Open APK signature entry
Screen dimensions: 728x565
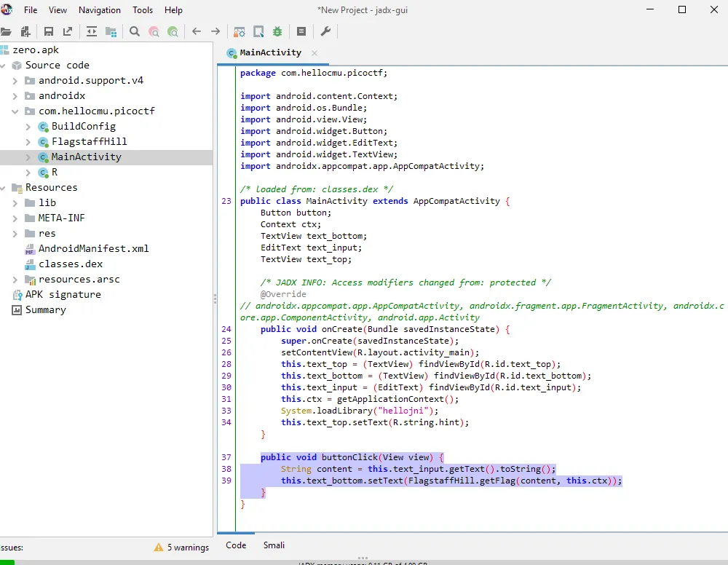click(x=63, y=294)
